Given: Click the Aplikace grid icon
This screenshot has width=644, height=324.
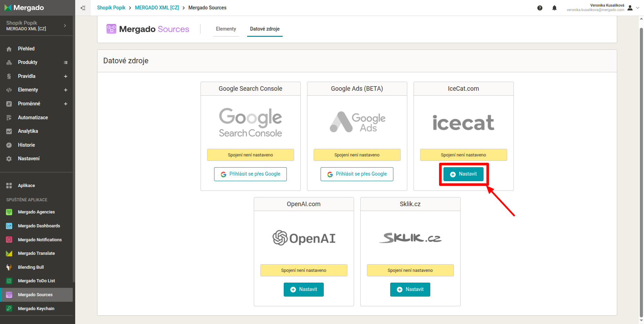Looking at the screenshot, I should 9,186.
